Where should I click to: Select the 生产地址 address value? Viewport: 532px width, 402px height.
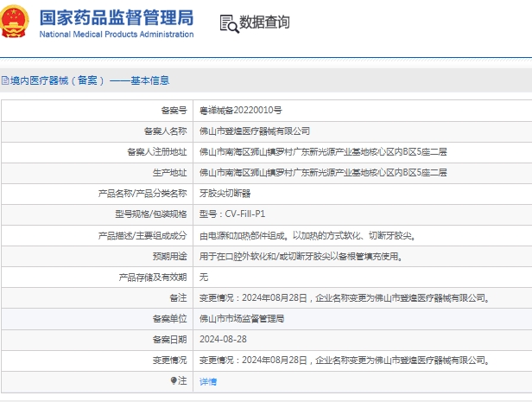tap(323, 173)
